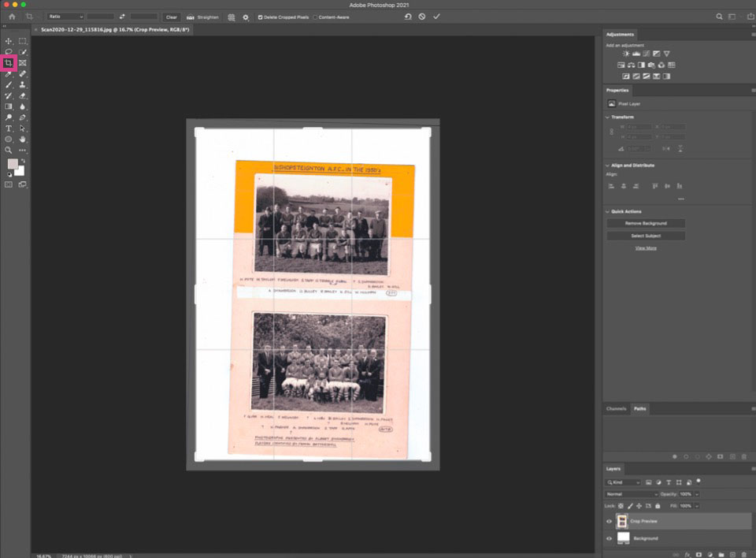Select the Adjustments panel tab
The image size is (756, 558).
[x=620, y=34]
